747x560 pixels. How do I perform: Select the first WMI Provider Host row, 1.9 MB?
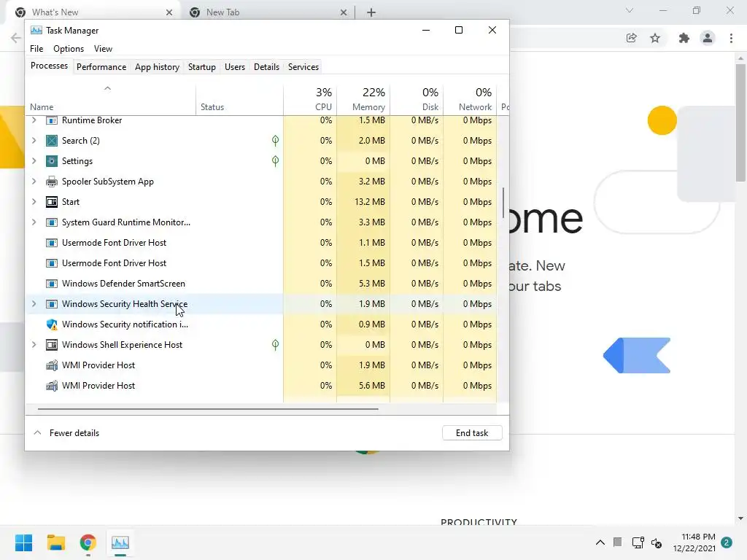click(x=261, y=365)
